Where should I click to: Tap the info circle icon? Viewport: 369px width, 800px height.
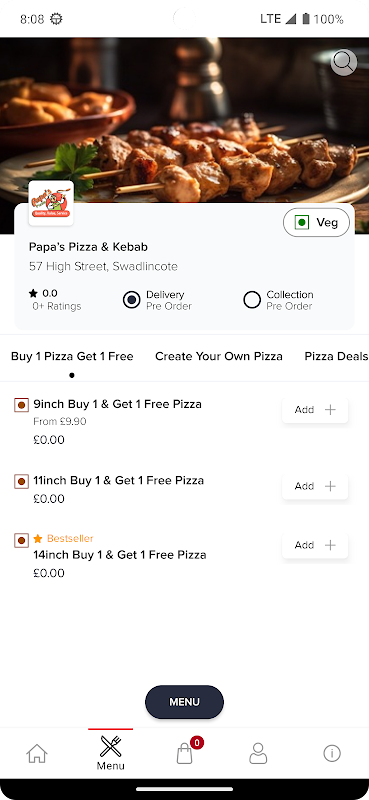tap(332, 753)
